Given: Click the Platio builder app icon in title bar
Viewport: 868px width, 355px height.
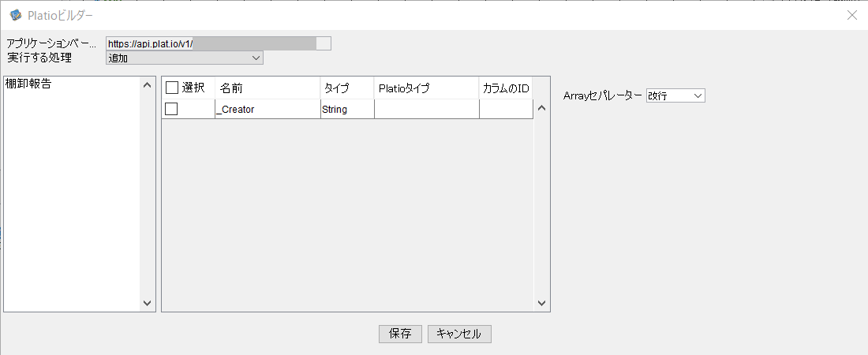Looking at the screenshot, I should point(16,15).
